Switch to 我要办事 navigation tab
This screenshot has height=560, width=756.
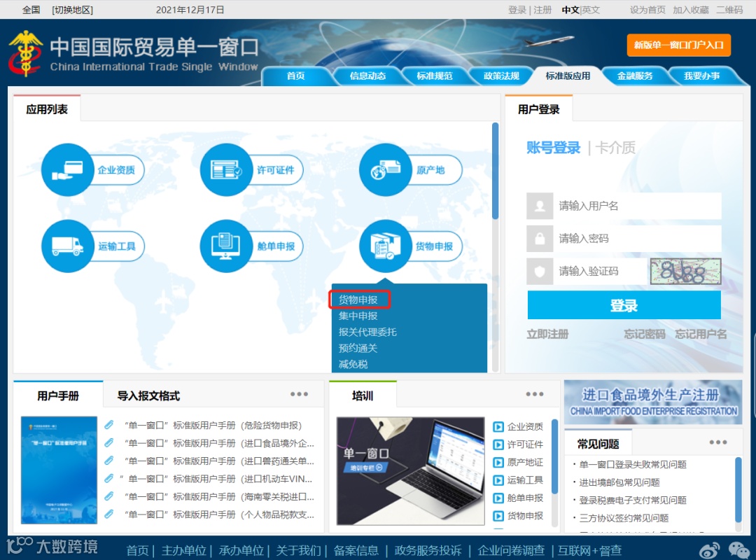click(701, 76)
